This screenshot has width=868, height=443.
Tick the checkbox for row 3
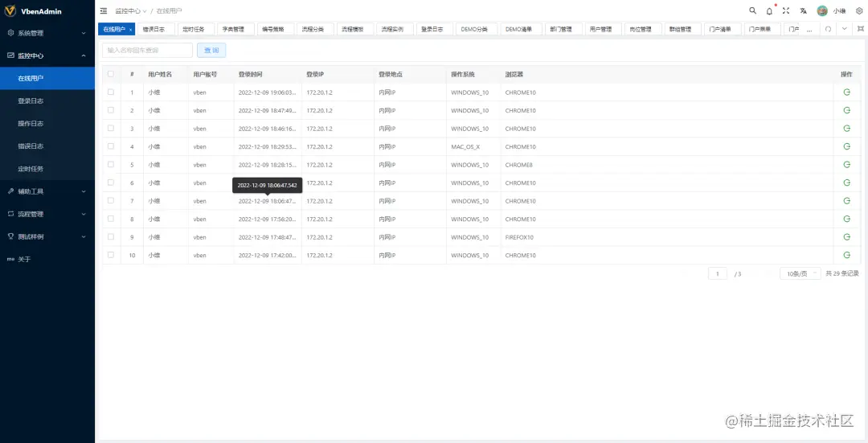(x=111, y=128)
